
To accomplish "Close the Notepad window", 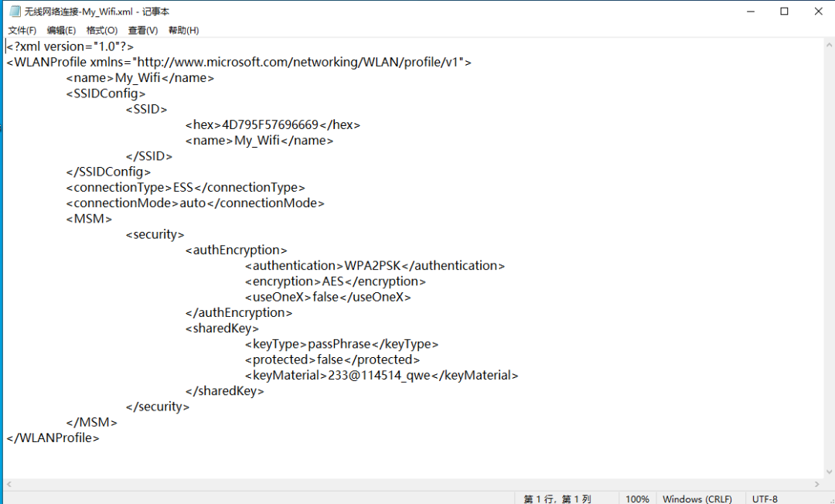I will (x=819, y=11).
